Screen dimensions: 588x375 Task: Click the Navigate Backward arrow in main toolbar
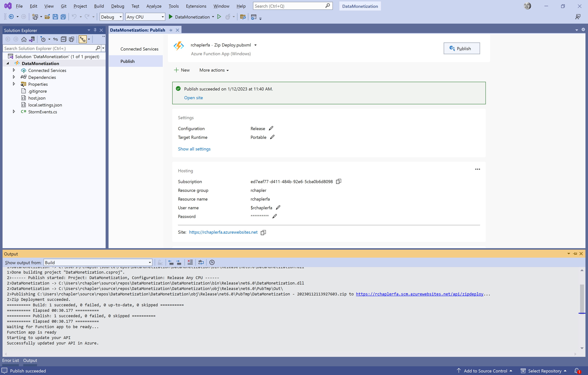(11, 17)
